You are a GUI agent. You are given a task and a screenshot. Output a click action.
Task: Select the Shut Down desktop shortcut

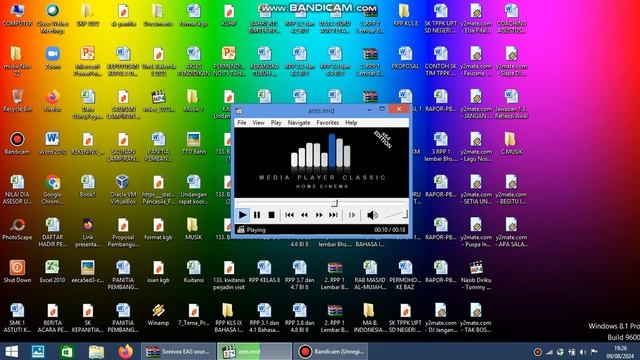(x=17, y=271)
